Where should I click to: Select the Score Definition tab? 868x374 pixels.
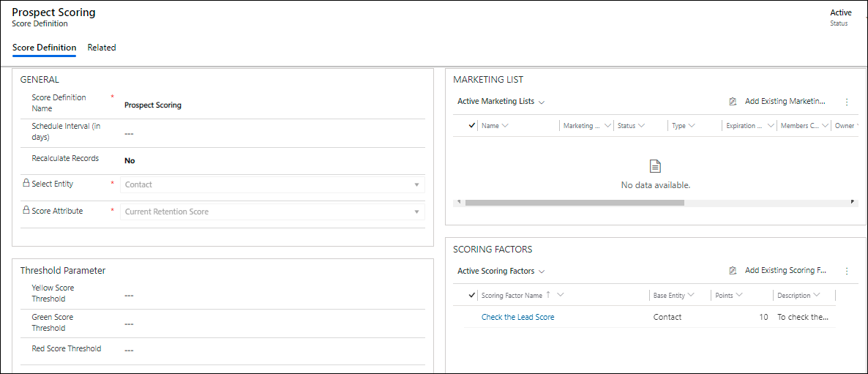(x=44, y=48)
